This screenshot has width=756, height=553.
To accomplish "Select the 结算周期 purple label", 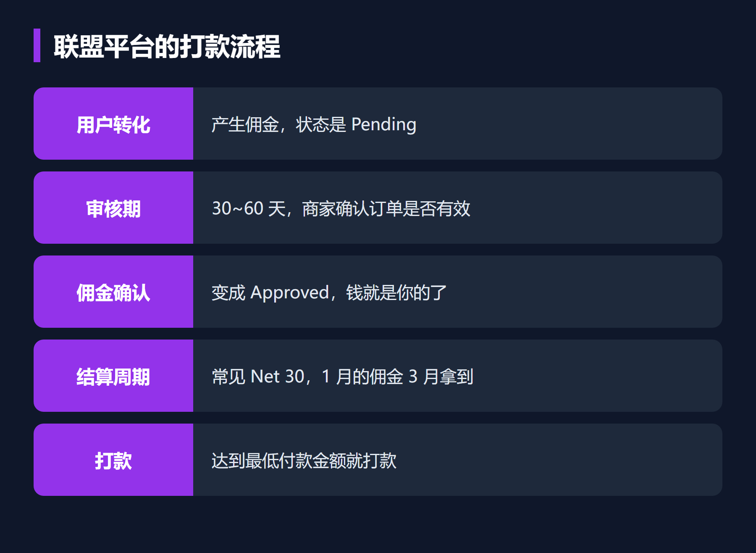I will click(x=113, y=376).
